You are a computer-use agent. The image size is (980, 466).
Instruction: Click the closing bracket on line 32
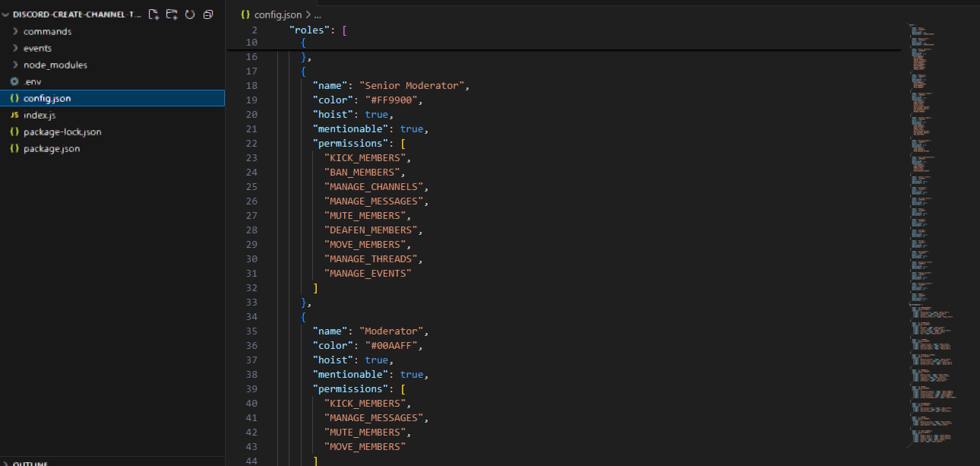[x=315, y=287]
